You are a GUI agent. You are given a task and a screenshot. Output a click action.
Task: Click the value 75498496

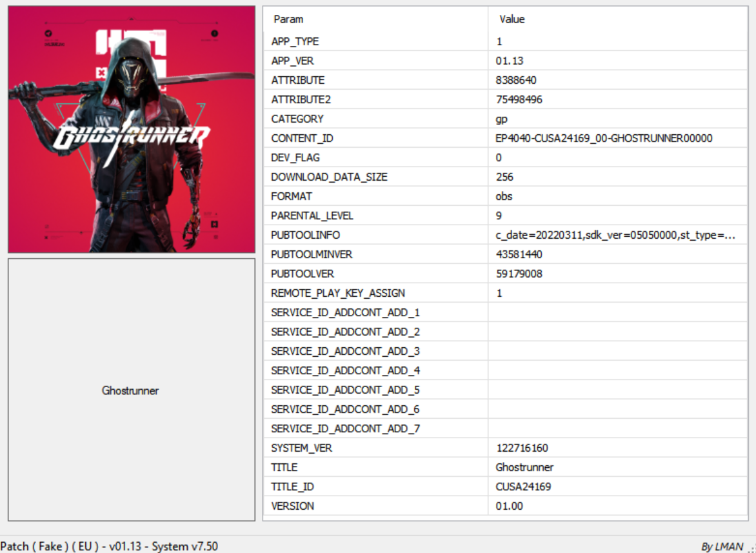[519, 99]
